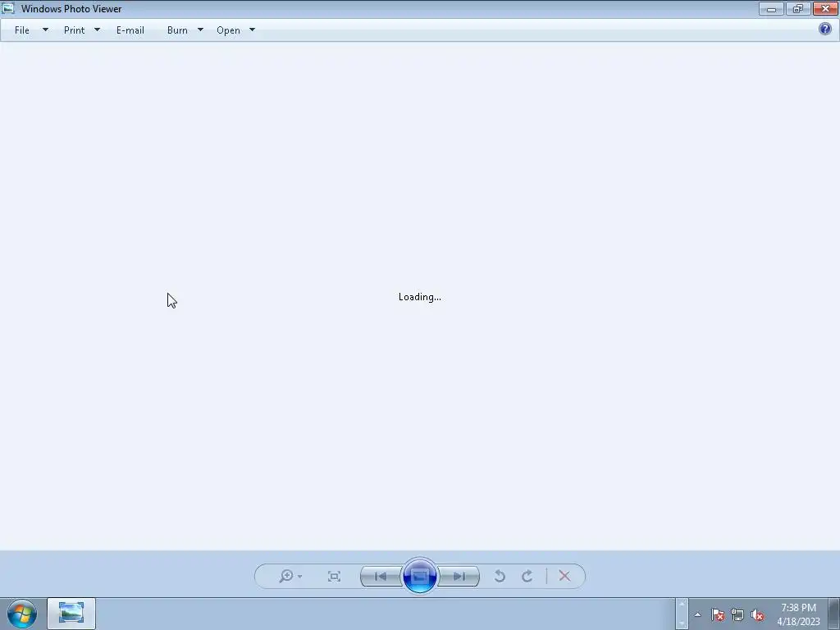840x630 pixels.
Task: Expand the File dropdown arrow
Action: (46, 30)
